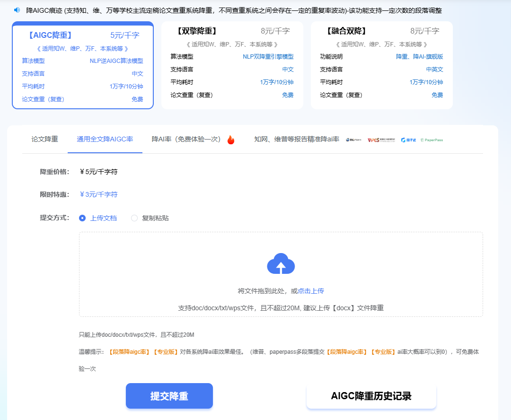
Task: Click the file drop upload area
Action: 281,274
